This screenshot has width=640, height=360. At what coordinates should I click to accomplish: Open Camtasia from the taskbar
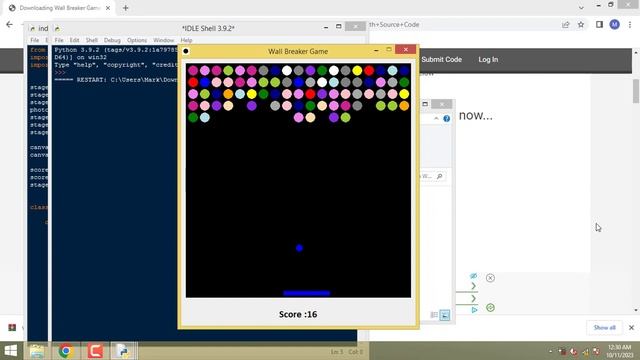pyautogui.click(x=95, y=351)
